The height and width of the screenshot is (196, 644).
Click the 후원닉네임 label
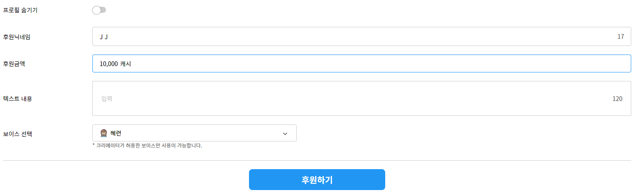pyautogui.click(x=17, y=37)
